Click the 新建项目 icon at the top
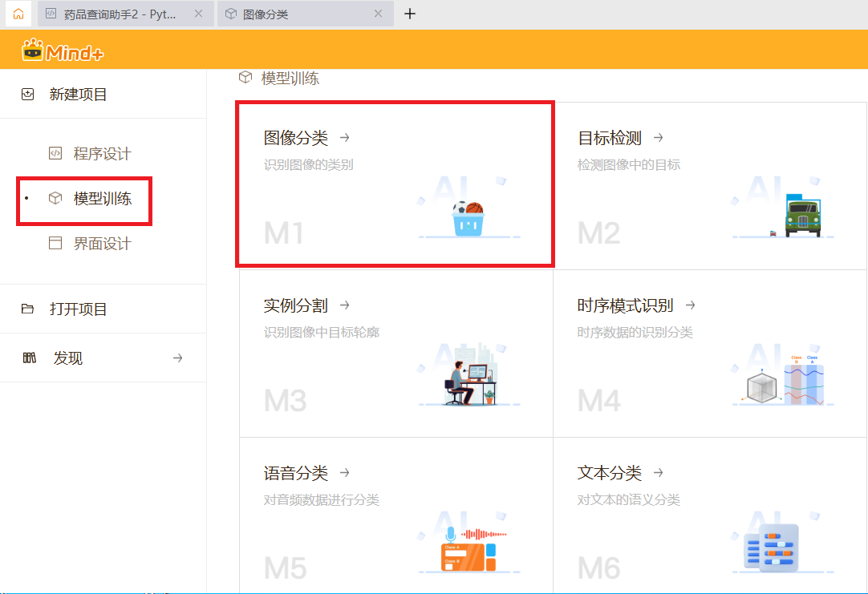Image resolution: width=868 pixels, height=594 pixels. 27,94
